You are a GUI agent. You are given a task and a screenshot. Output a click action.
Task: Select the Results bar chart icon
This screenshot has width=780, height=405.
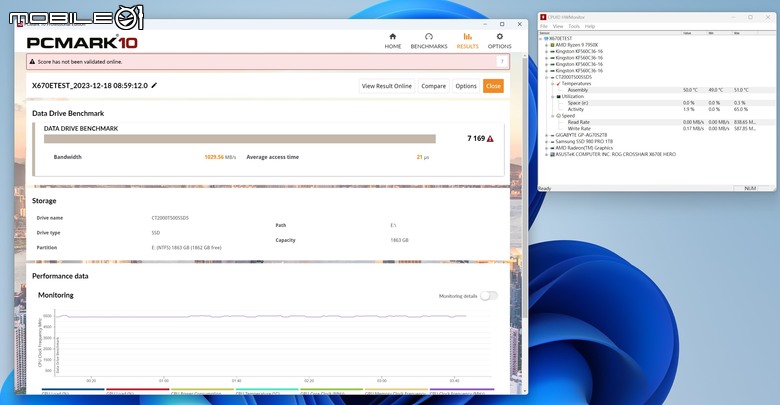tap(468, 36)
